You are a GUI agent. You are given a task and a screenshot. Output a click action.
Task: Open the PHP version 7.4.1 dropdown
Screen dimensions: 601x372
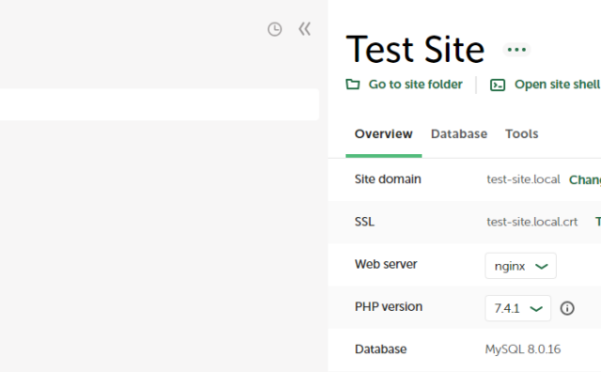(x=518, y=308)
